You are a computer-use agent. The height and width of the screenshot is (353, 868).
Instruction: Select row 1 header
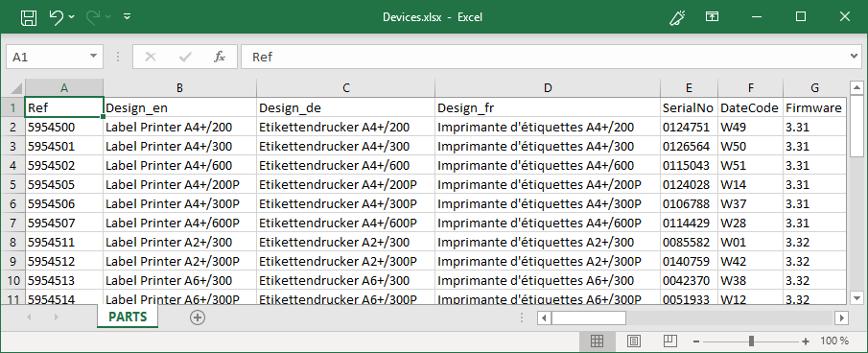click(x=12, y=107)
